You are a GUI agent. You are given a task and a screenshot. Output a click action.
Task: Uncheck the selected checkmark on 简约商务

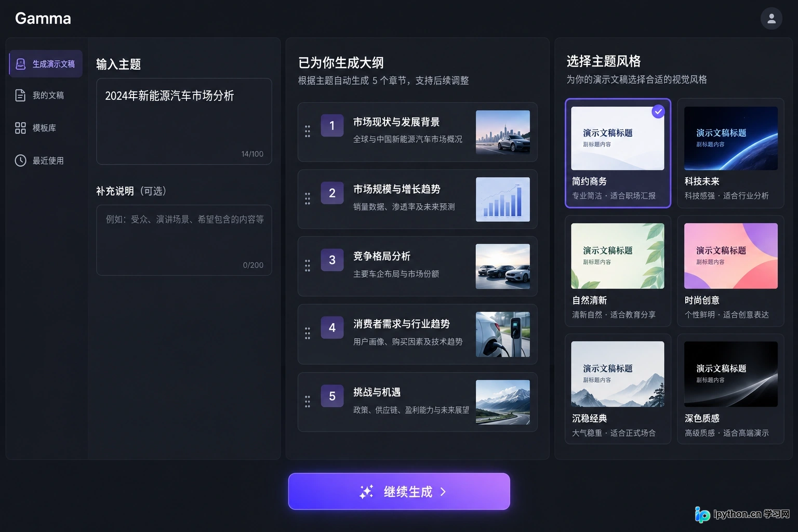pos(658,112)
